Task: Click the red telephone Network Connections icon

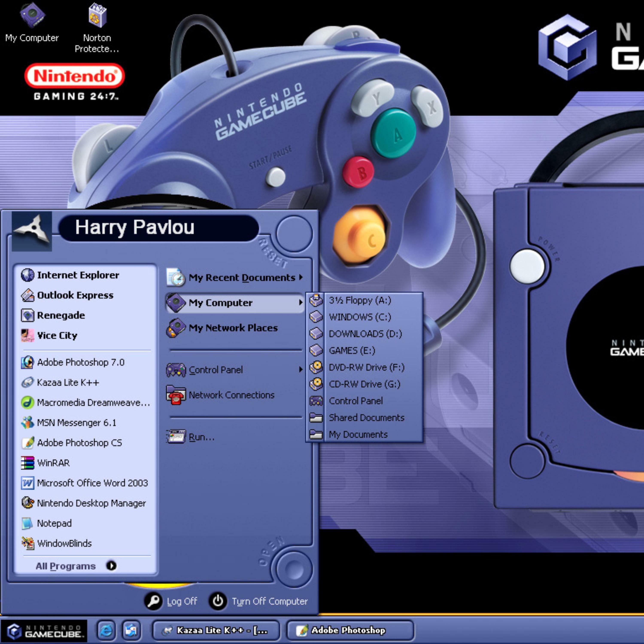Action: tap(176, 395)
